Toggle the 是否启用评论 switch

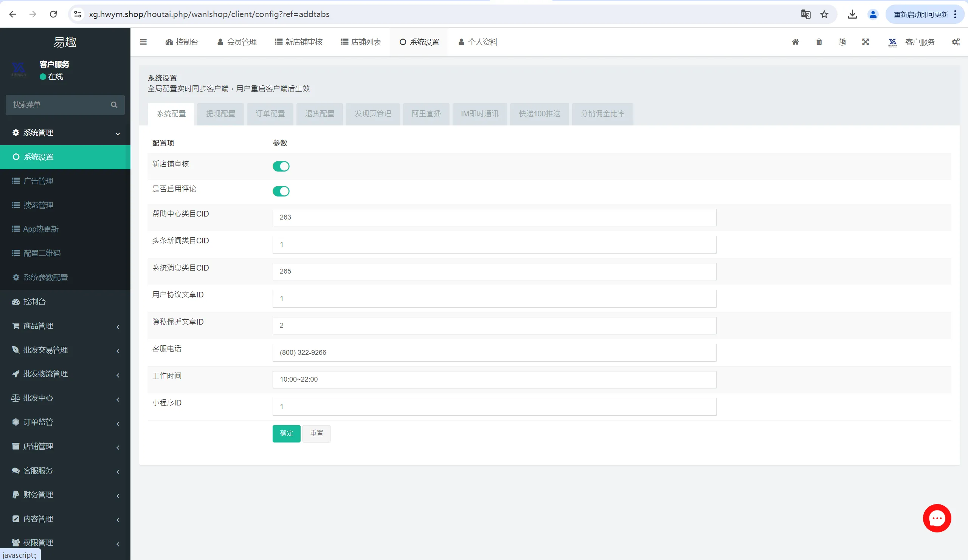click(x=281, y=191)
